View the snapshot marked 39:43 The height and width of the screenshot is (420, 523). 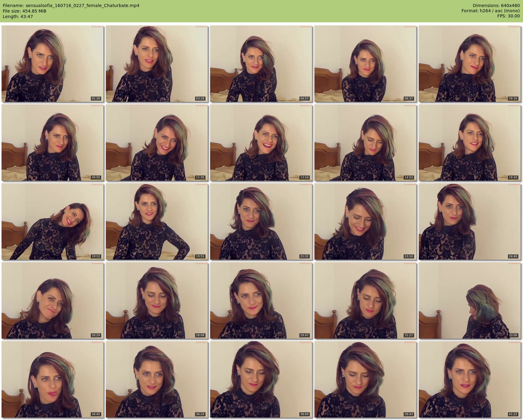pyautogui.click(x=365, y=379)
